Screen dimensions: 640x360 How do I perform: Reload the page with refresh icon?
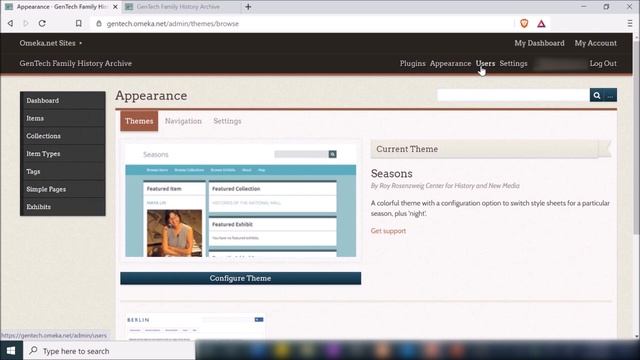[42, 23]
